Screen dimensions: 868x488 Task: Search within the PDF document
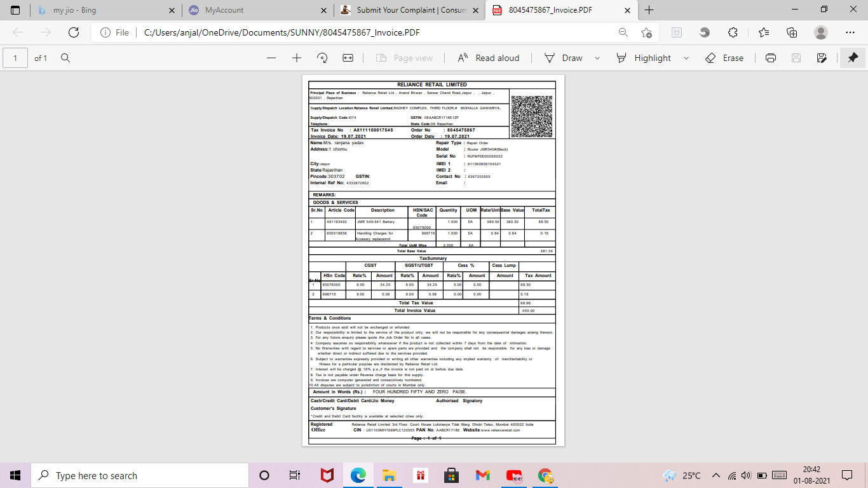point(65,58)
